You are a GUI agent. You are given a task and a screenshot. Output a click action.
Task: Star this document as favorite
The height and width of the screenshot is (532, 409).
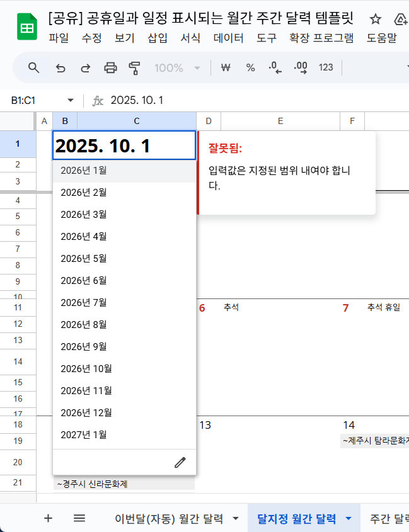pos(375,18)
